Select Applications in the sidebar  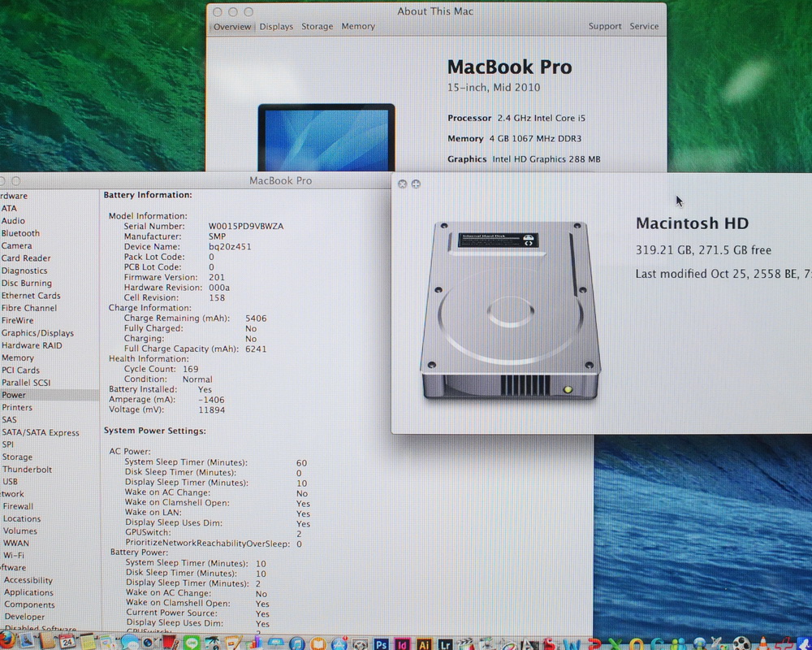(x=28, y=592)
